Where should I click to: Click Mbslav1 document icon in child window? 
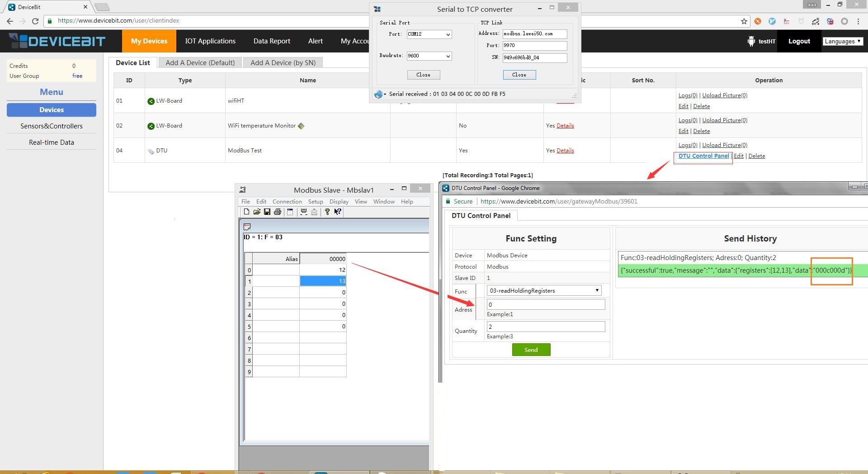pos(247,226)
